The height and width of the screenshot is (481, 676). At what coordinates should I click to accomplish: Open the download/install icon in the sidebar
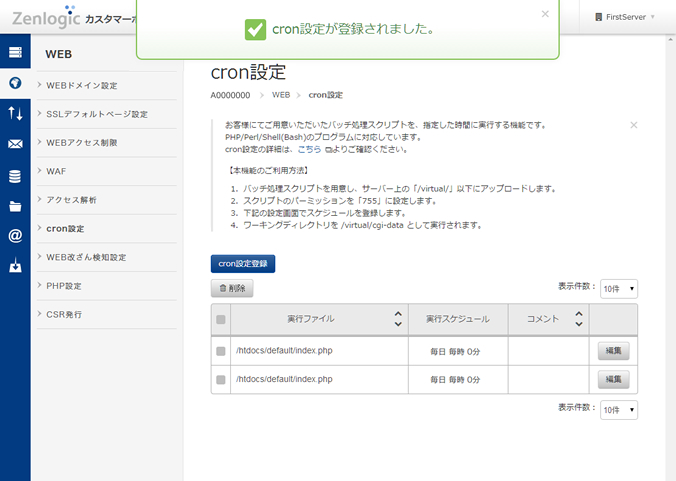(15, 265)
